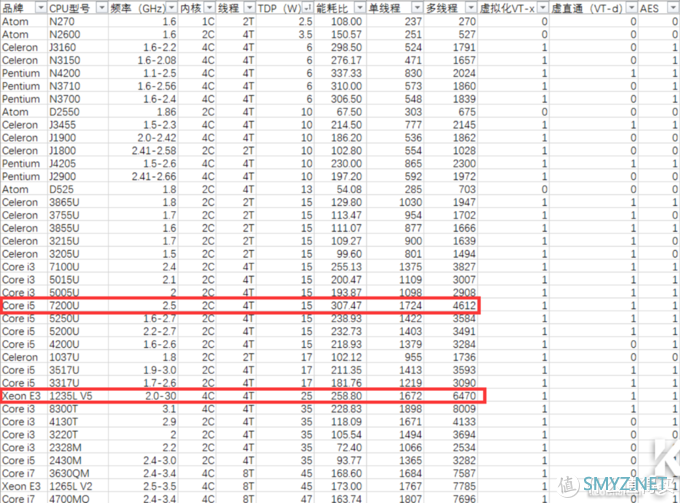
Task: Select the 2.41-2.66 frequency cell
Action: [x=143, y=176]
